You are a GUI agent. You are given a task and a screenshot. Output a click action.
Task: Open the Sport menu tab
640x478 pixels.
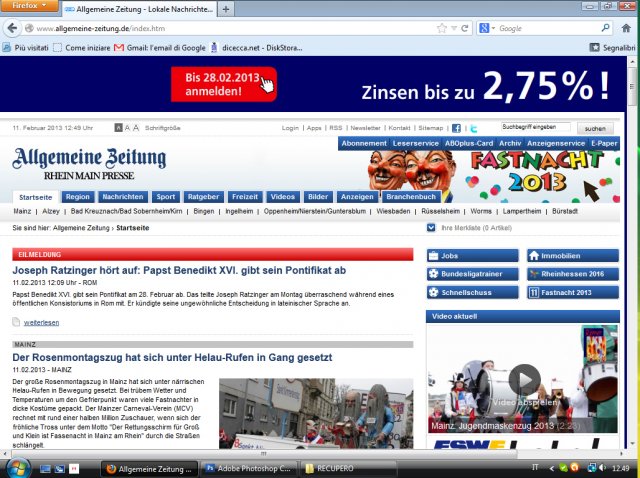click(x=166, y=197)
